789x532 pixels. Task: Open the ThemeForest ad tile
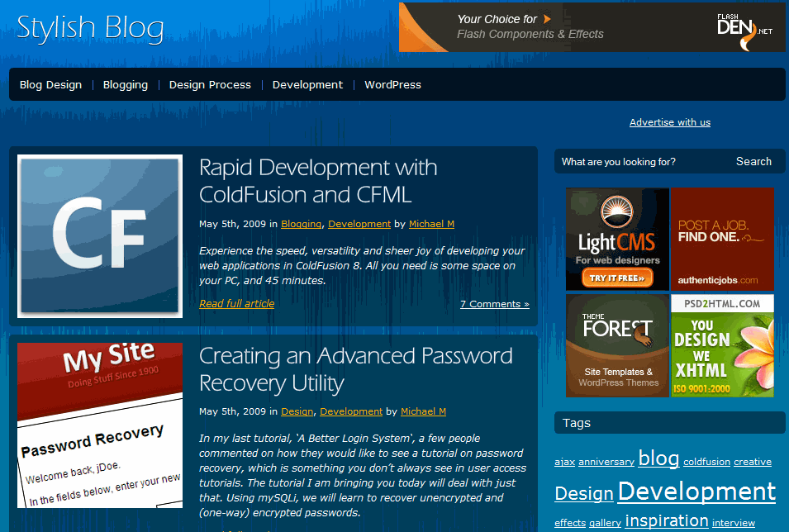(x=617, y=346)
